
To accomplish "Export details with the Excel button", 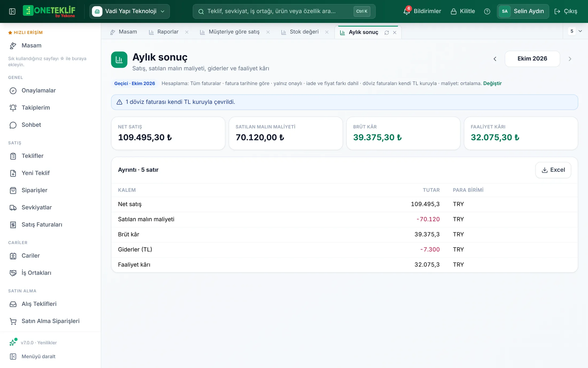I will click(x=553, y=170).
